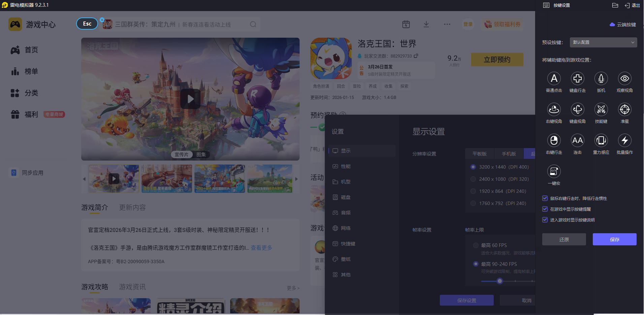
Task: Open 壁纸 section in settings sidebar
Action: click(362, 259)
